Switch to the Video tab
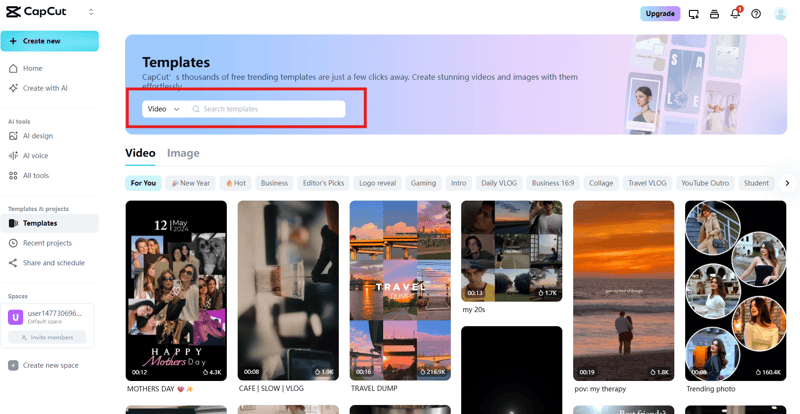This screenshot has width=800, height=414. [x=140, y=153]
